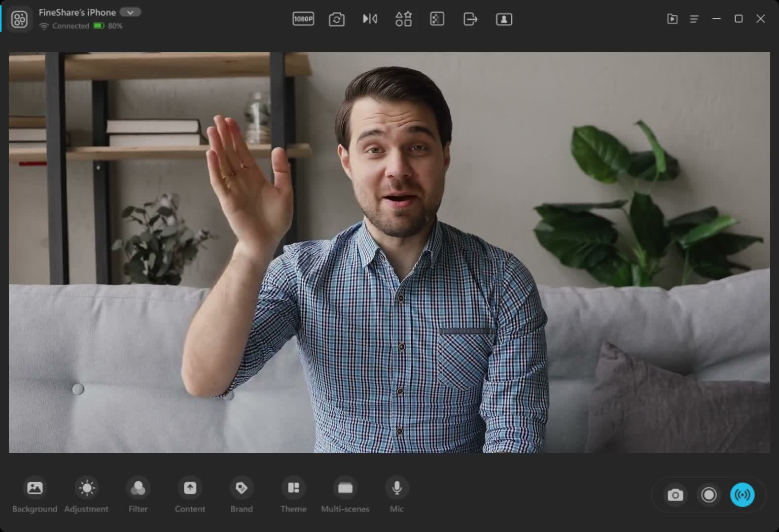Open the Theme layouts panel

(293, 495)
